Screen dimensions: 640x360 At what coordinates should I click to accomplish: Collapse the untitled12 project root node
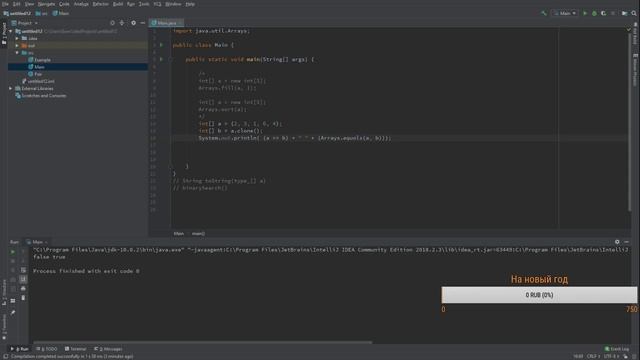coord(11,31)
